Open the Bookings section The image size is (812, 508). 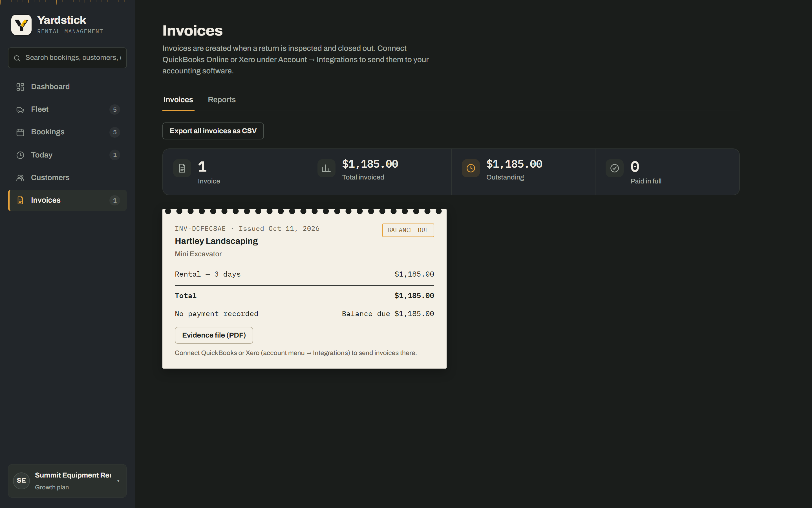pyautogui.click(x=67, y=132)
